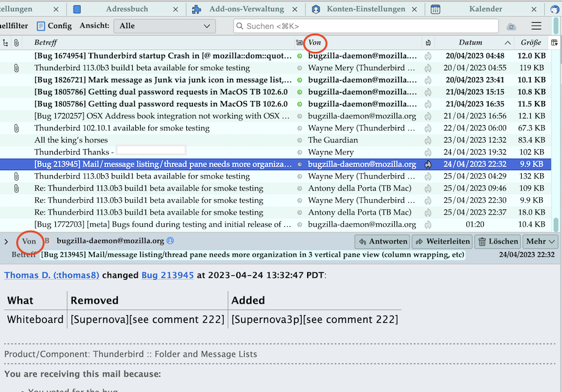Switch to the Konten-Einstellungen tab

click(365, 9)
